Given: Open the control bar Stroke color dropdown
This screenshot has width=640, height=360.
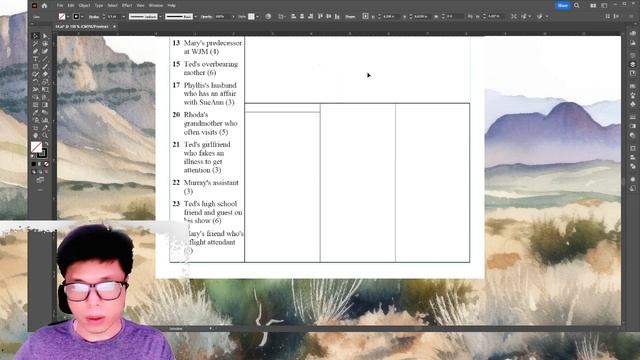Looking at the screenshot, I should pos(82,17).
